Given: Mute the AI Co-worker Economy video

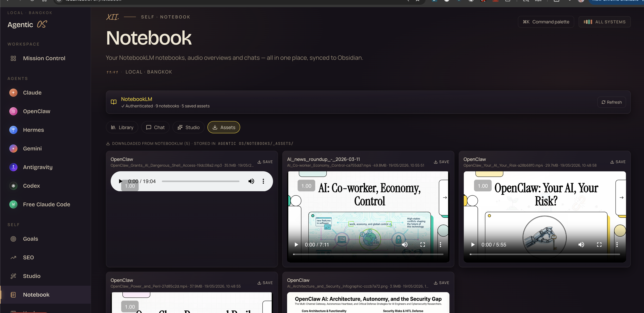Looking at the screenshot, I should [x=405, y=245].
